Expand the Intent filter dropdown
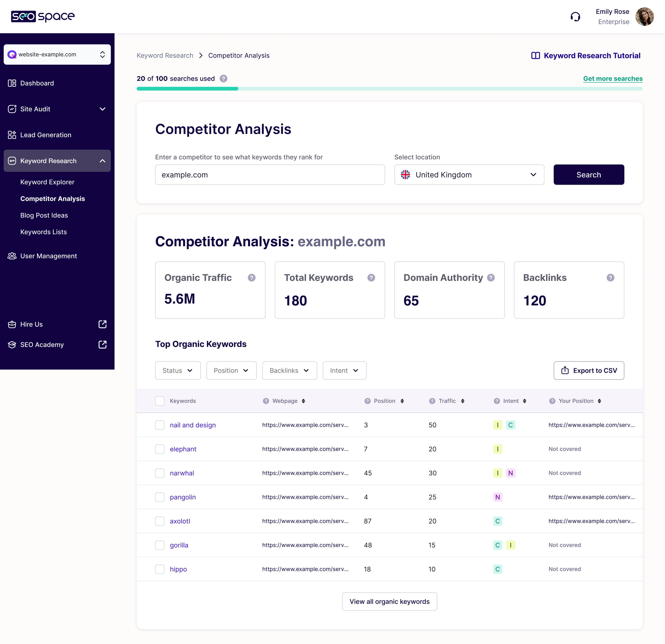Image resolution: width=665 pixels, height=644 pixels. [x=344, y=370]
